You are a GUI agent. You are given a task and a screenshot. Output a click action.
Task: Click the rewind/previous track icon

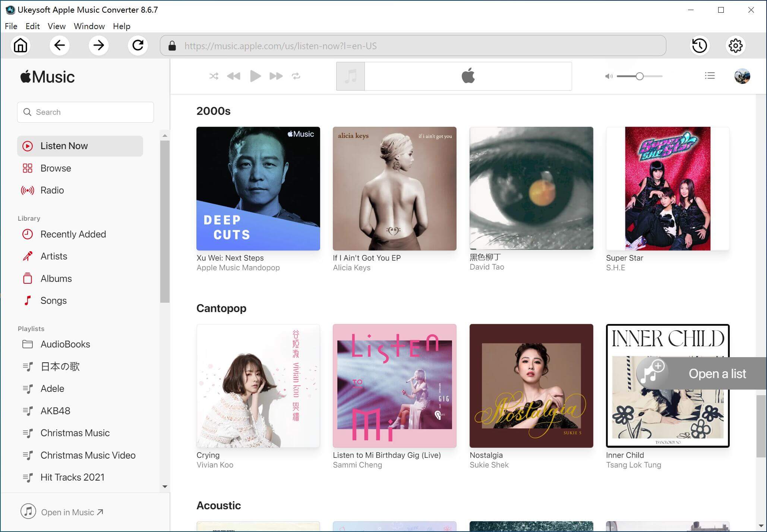point(234,76)
